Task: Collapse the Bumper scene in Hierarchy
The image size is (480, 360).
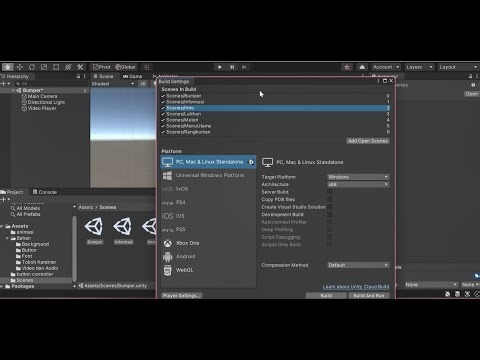Action: (x=13, y=90)
